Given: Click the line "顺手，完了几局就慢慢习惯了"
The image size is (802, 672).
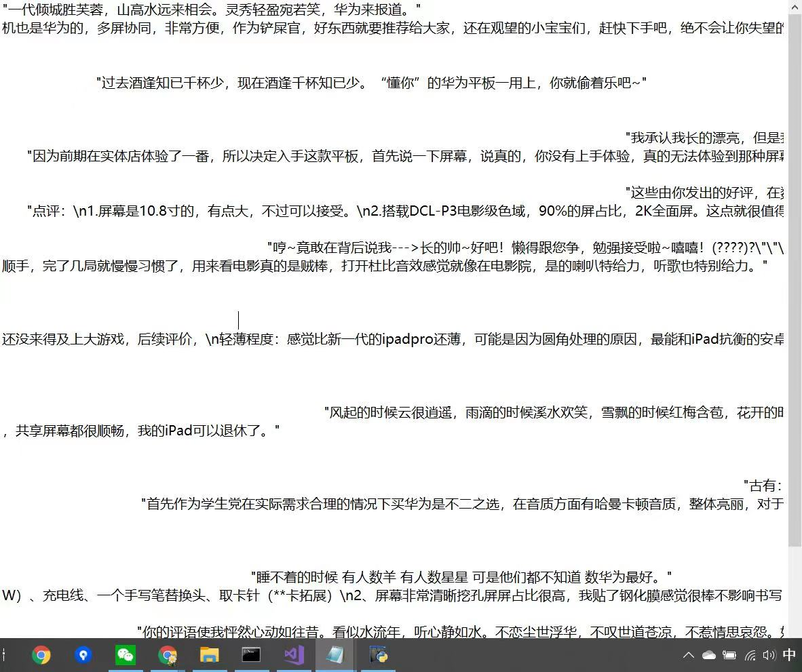Looking at the screenshot, I should click(385, 266).
